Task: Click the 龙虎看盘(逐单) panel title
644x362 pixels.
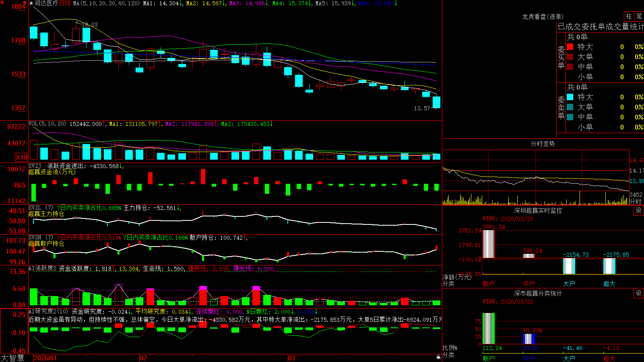Action: click(543, 16)
